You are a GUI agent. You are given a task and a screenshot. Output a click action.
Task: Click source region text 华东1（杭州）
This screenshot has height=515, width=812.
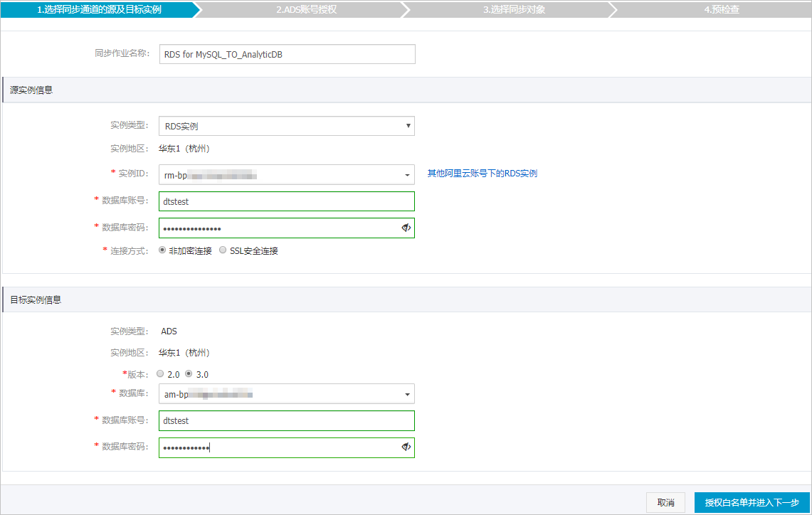click(184, 149)
